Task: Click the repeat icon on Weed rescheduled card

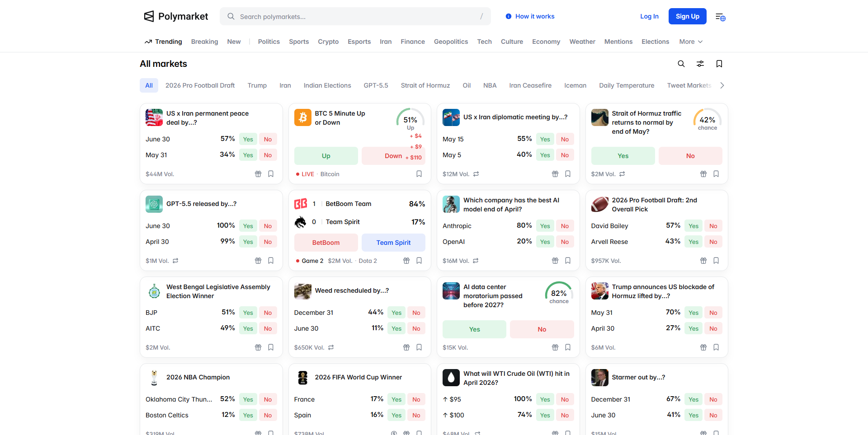Action: [x=331, y=347]
